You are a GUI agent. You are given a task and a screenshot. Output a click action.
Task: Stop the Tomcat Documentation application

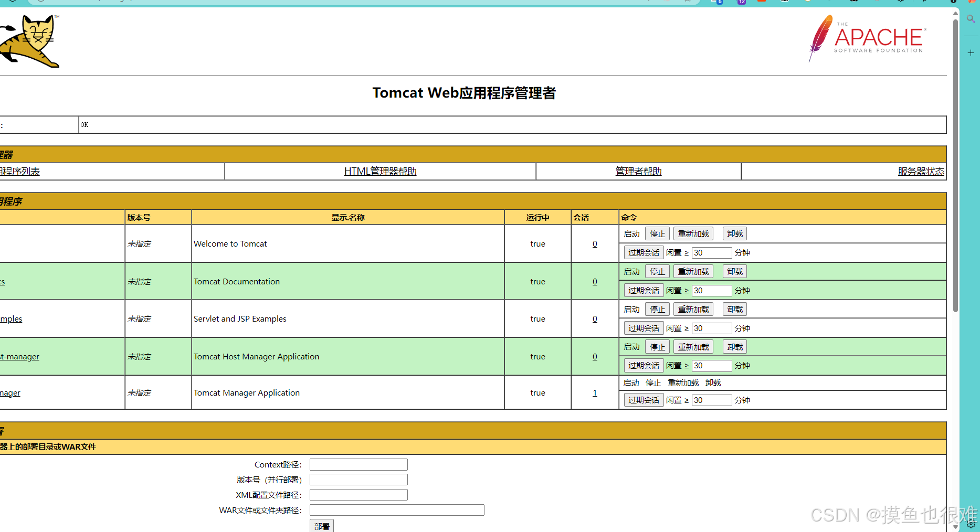657,272
